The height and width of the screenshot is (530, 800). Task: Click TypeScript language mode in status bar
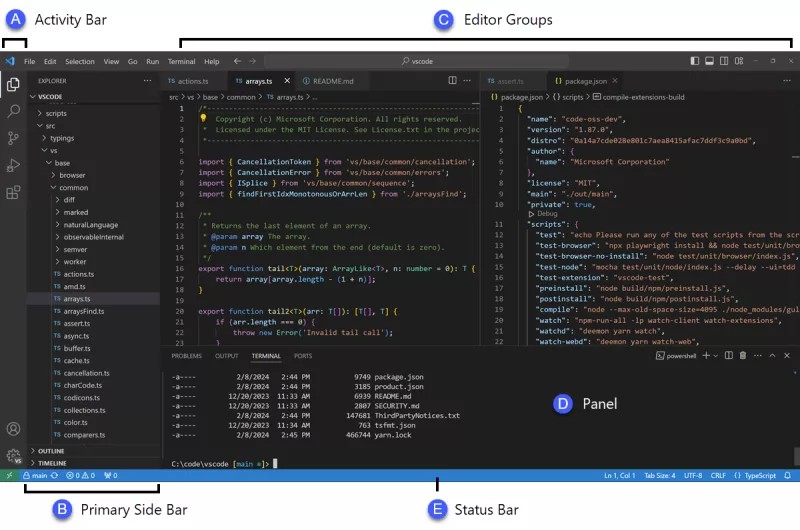click(758, 476)
